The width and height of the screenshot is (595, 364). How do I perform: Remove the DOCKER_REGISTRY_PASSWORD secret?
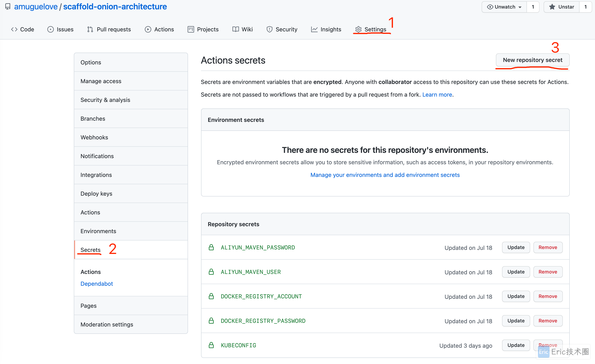click(x=548, y=321)
